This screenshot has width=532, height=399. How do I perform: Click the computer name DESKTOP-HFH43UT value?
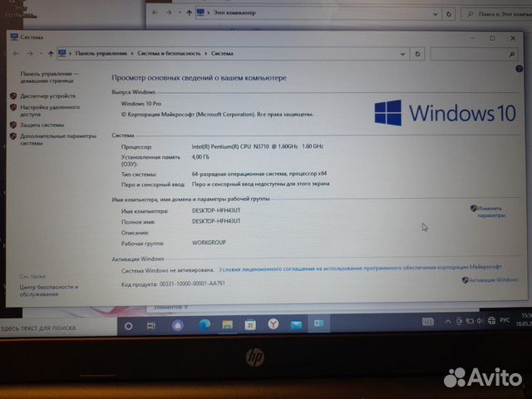tap(216, 210)
